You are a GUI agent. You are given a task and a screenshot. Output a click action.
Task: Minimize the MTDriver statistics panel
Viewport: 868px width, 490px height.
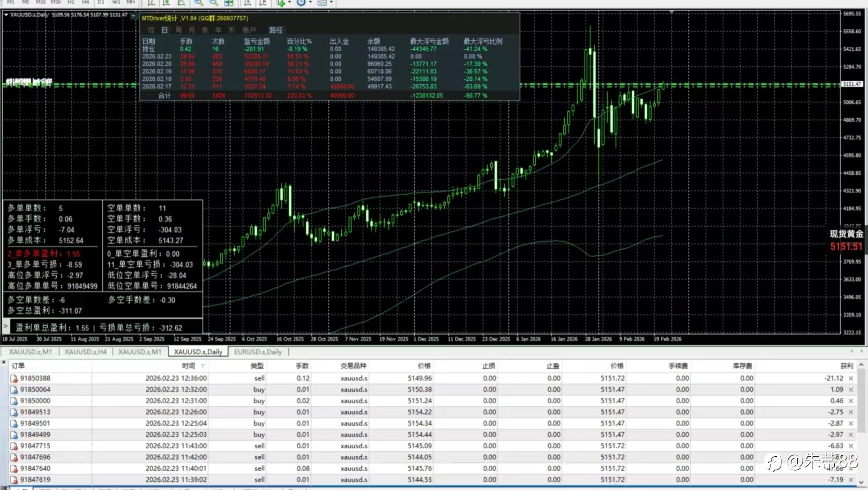click(133, 15)
